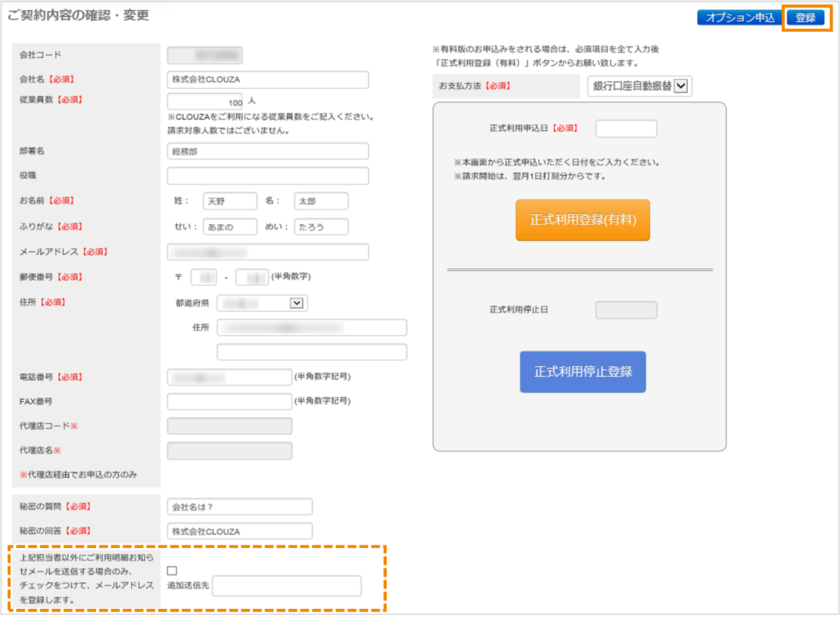This screenshot has height=619, width=840.
Task: Select the 部署名 department field showing 総務部
Action: pyautogui.click(x=268, y=151)
